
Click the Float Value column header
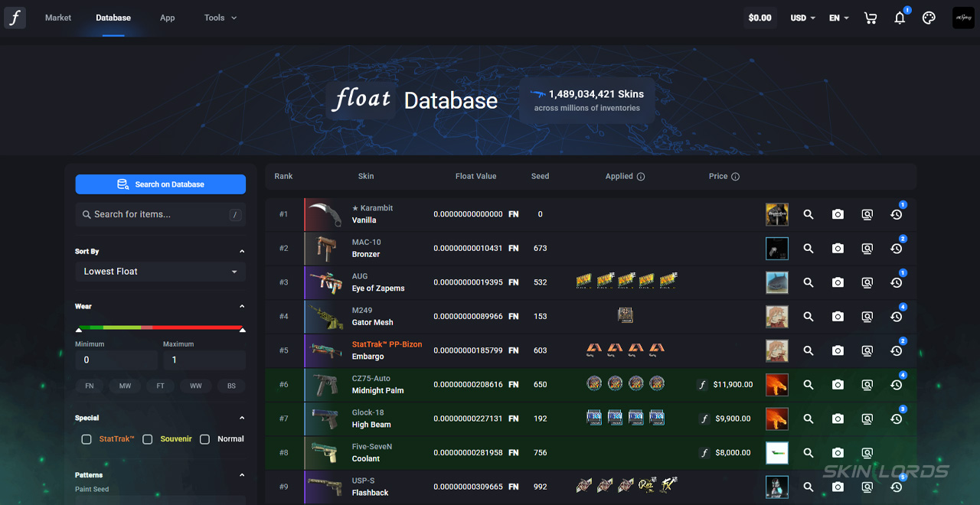tap(476, 177)
